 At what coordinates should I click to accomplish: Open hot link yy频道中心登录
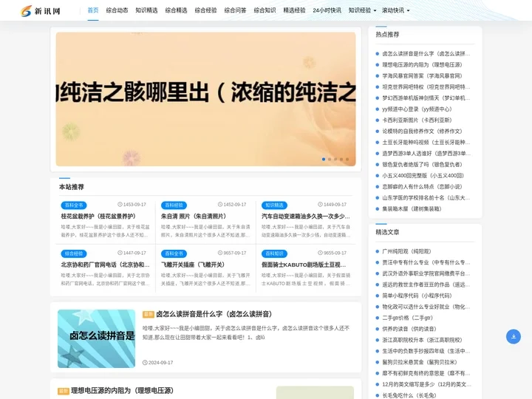point(417,109)
